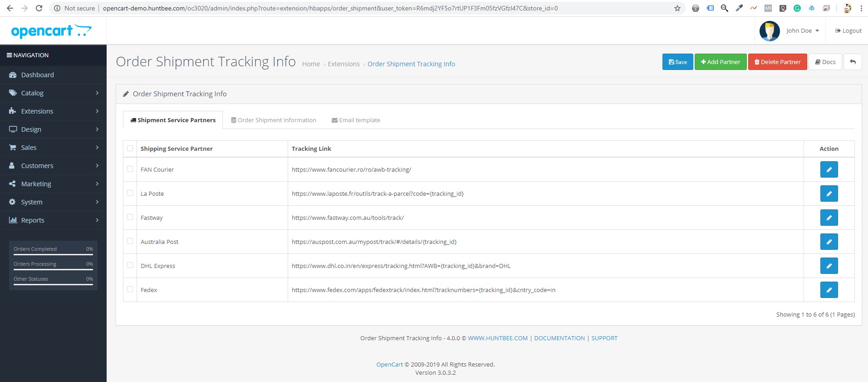This screenshot has height=382, width=868.
Task: Check the Australia Post row checkbox
Action: tap(130, 241)
